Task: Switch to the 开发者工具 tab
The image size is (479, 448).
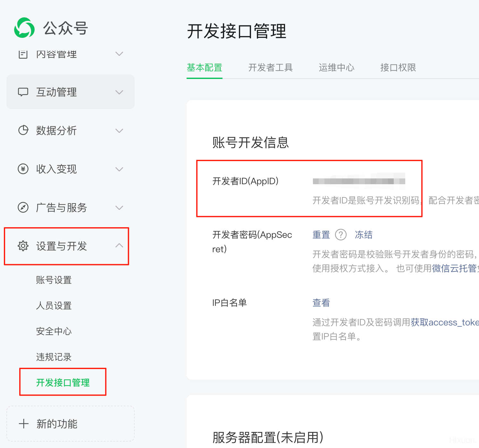Action: click(x=271, y=67)
